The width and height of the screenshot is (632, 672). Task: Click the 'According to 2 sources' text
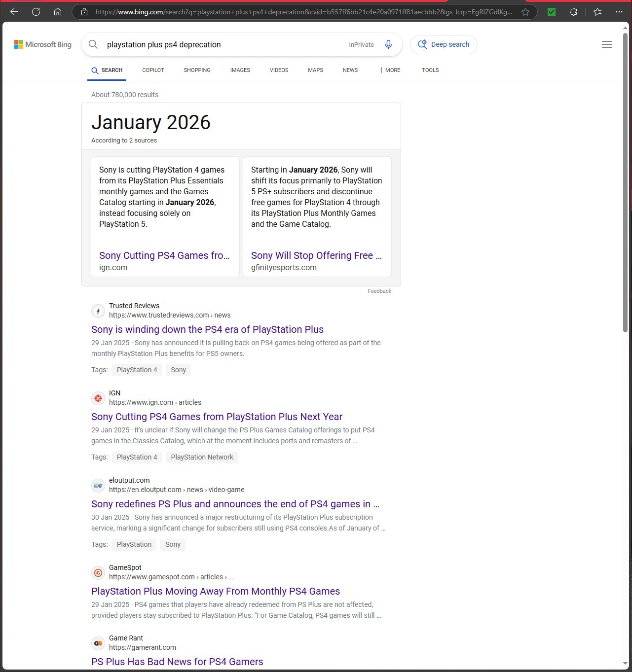pos(124,141)
